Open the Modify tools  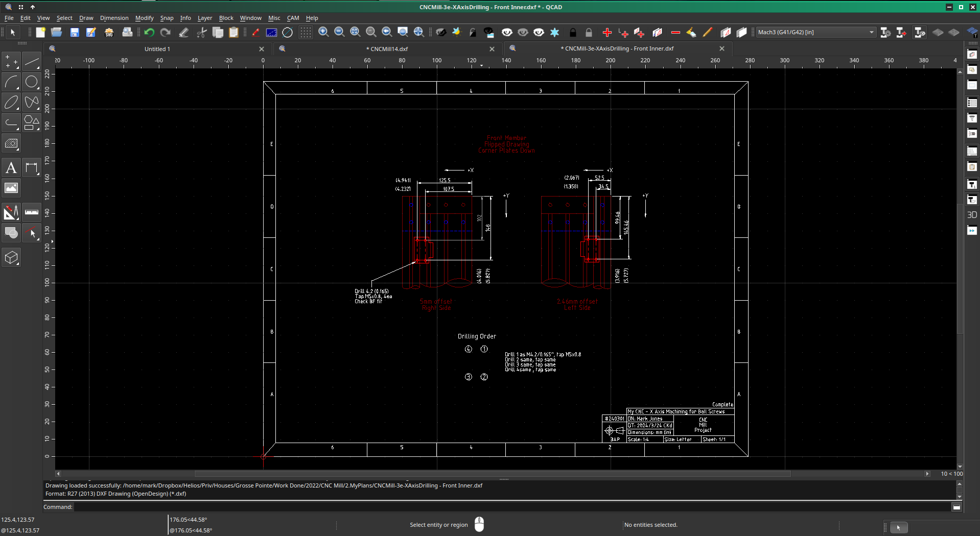pyautogui.click(x=11, y=212)
